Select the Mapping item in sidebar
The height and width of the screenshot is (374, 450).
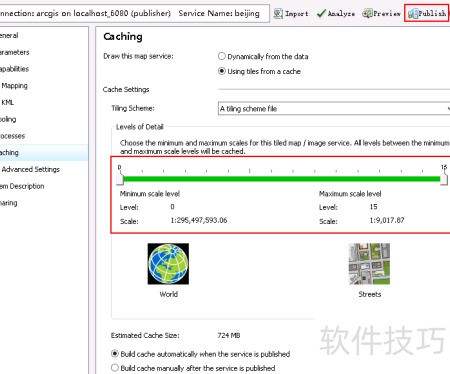[x=14, y=86]
